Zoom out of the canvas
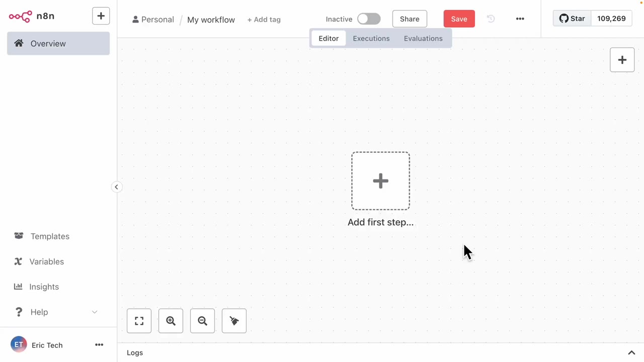The width and height of the screenshot is (644, 362). (x=203, y=321)
